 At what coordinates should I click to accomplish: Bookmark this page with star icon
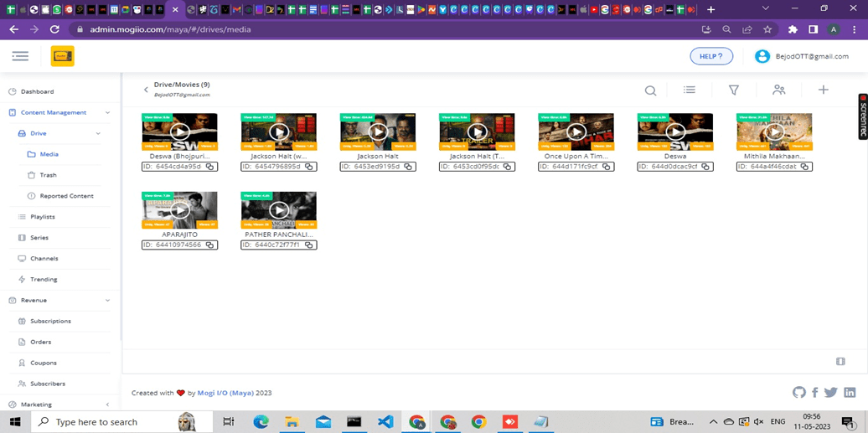(x=767, y=29)
